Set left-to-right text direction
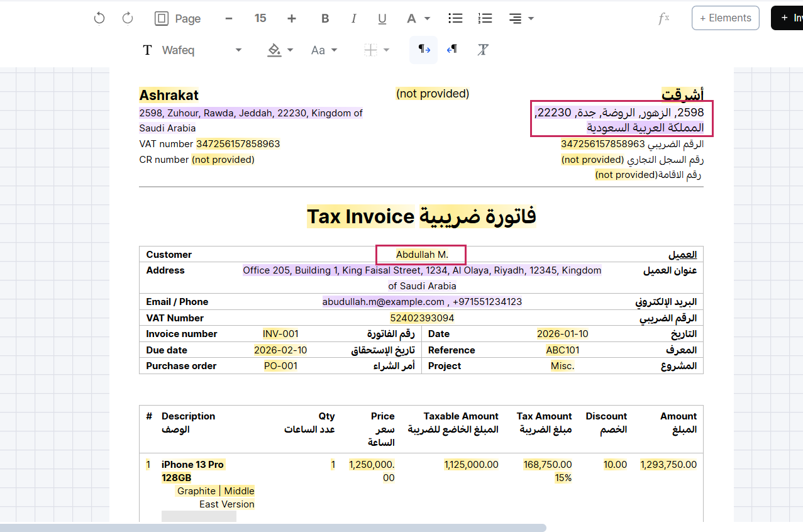Viewport: 803px width, 532px height. point(424,50)
